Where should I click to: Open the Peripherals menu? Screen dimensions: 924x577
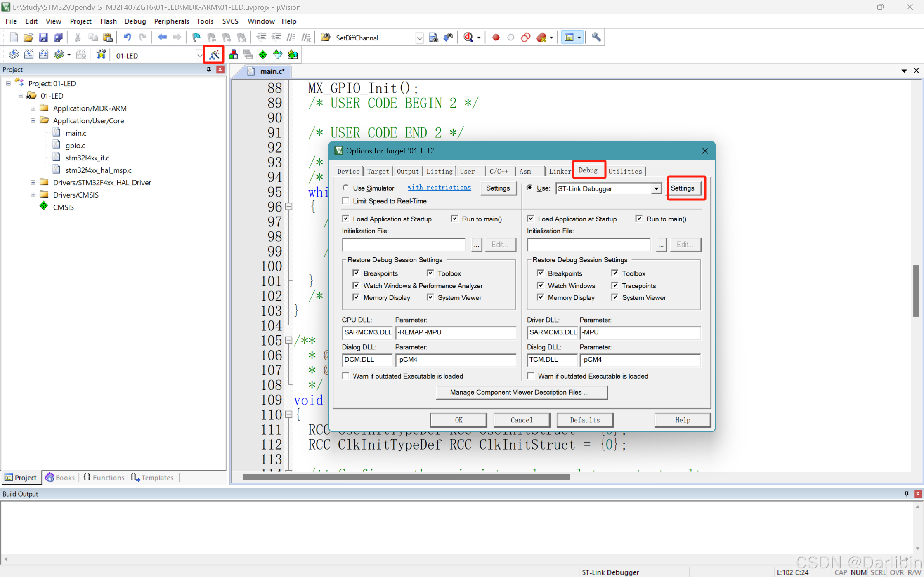[171, 21]
